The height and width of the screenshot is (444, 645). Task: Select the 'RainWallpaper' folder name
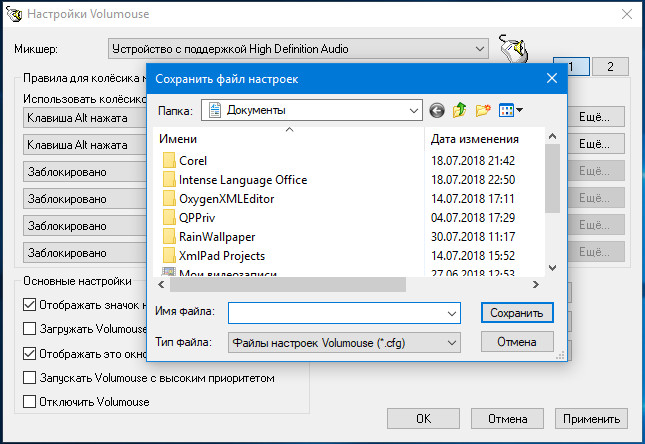(217, 237)
